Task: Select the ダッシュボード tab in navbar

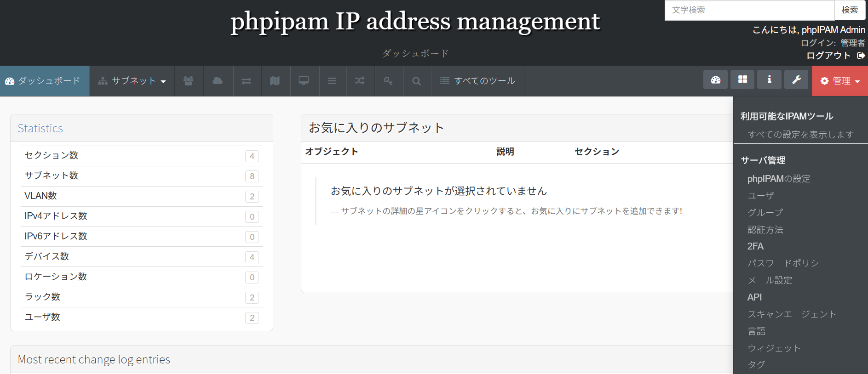Action: pyautogui.click(x=44, y=81)
